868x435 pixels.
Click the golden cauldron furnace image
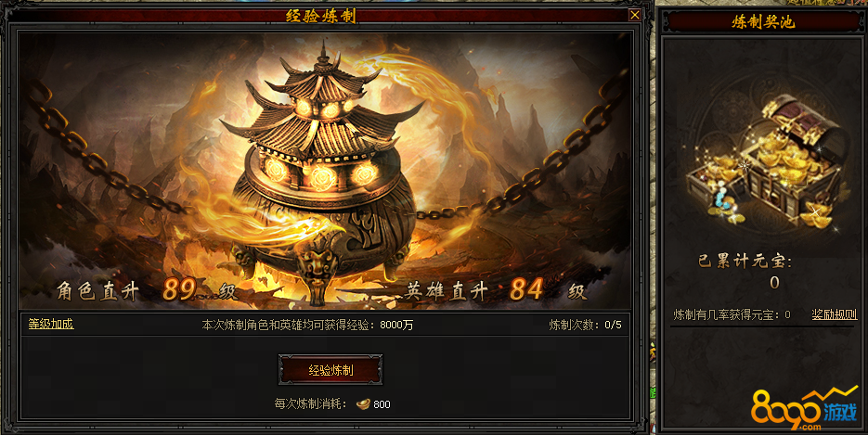(323, 177)
